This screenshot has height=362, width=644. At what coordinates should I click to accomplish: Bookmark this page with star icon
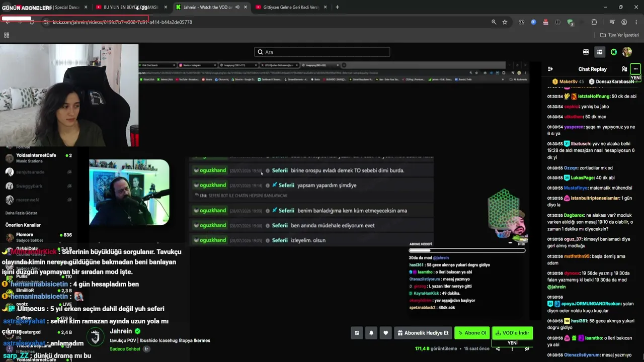505,22
